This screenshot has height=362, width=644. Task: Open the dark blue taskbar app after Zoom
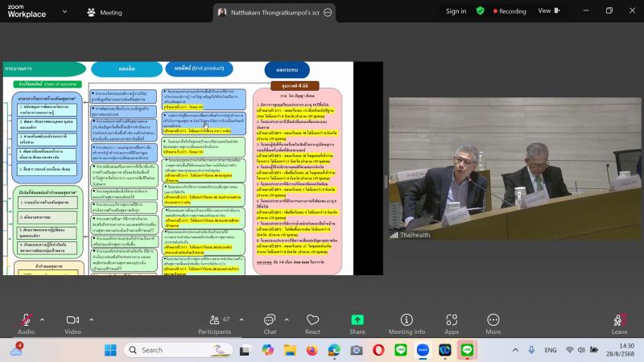[x=445, y=350]
